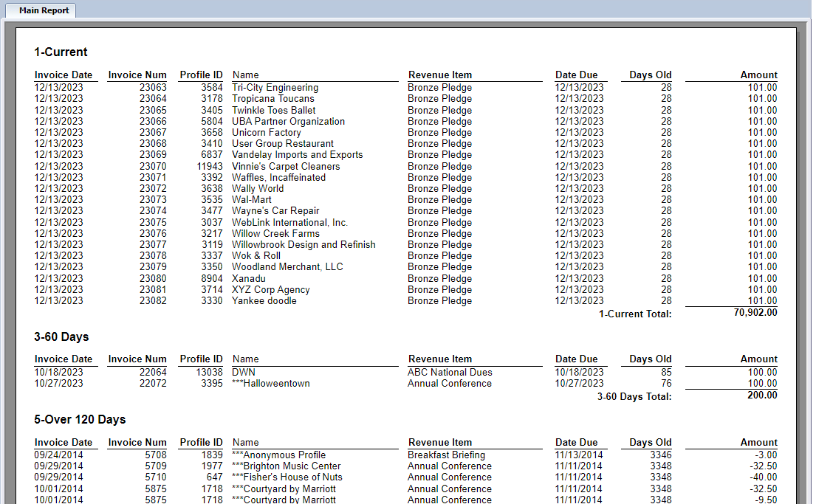Click User Group Restaurant name
The height and width of the screenshot is (504, 816).
point(283,144)
